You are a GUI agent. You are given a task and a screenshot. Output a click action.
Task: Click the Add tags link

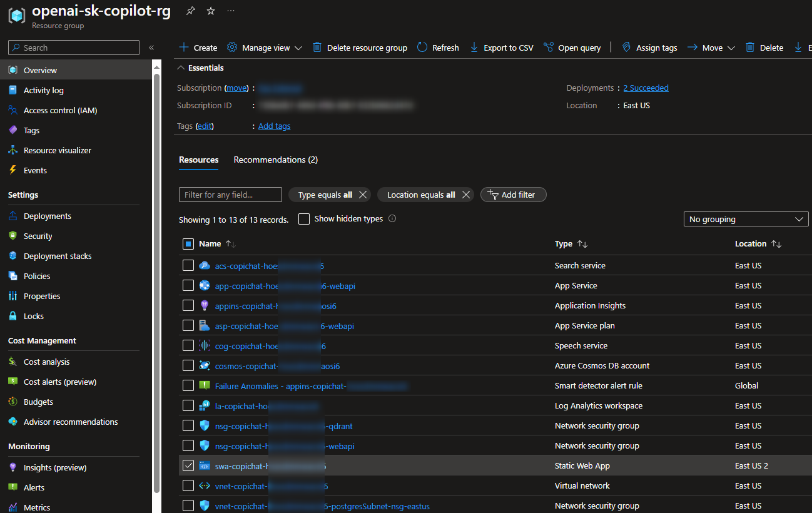tap(274, 126)
